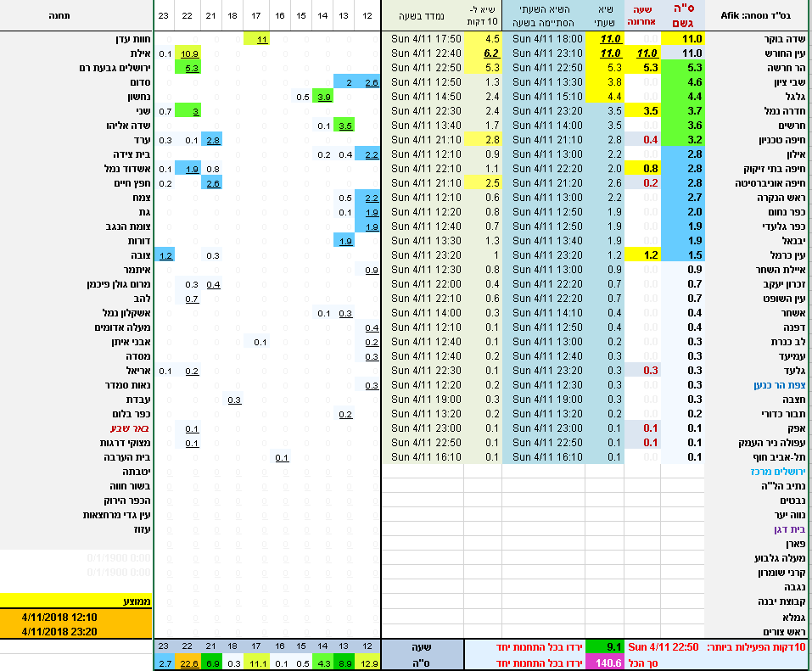Image resolution: width=812 pixels, height=671 pixels.
Task: Click the purple בית דגן station name
Action: pyautogui.click(x=786, y=528)
